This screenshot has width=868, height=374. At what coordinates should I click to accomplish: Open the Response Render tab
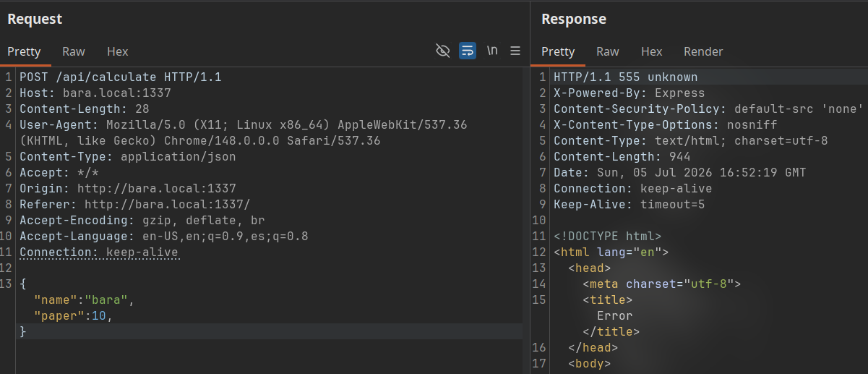point(703,51)
